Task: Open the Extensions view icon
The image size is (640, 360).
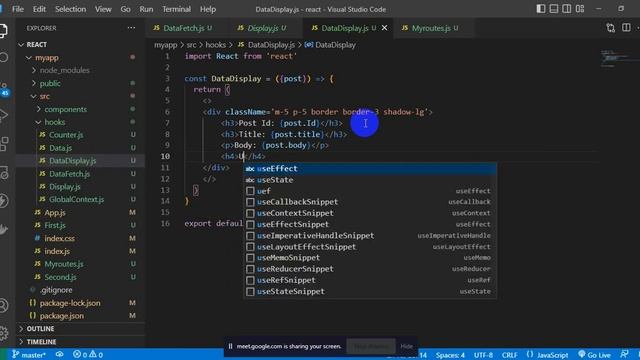Action: 4,144
